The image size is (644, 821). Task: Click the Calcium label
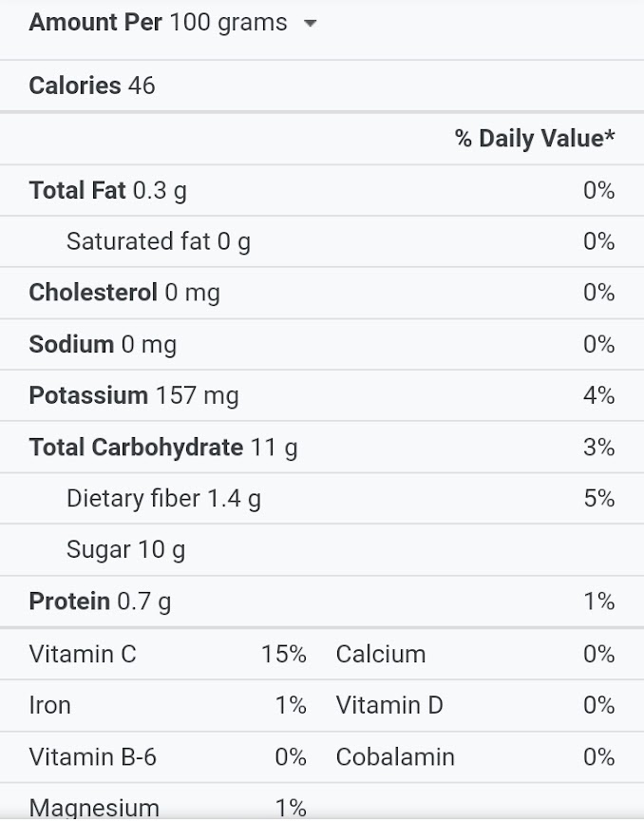381,654
